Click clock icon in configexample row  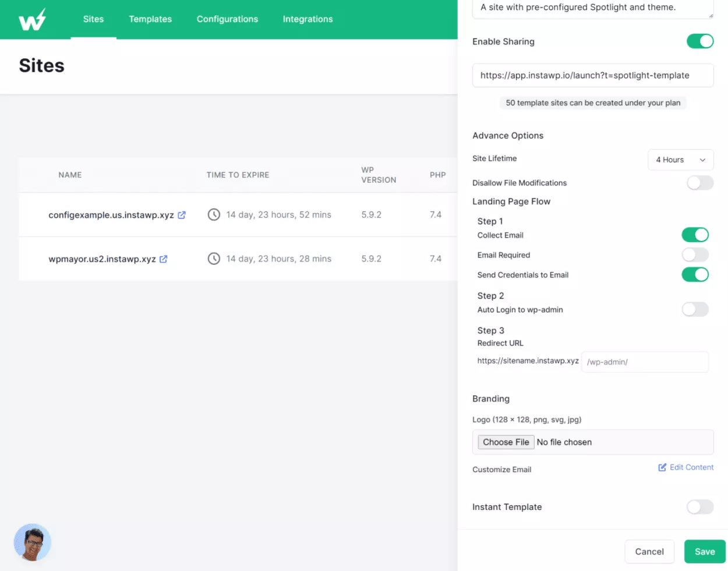click(x=214, y=215)
